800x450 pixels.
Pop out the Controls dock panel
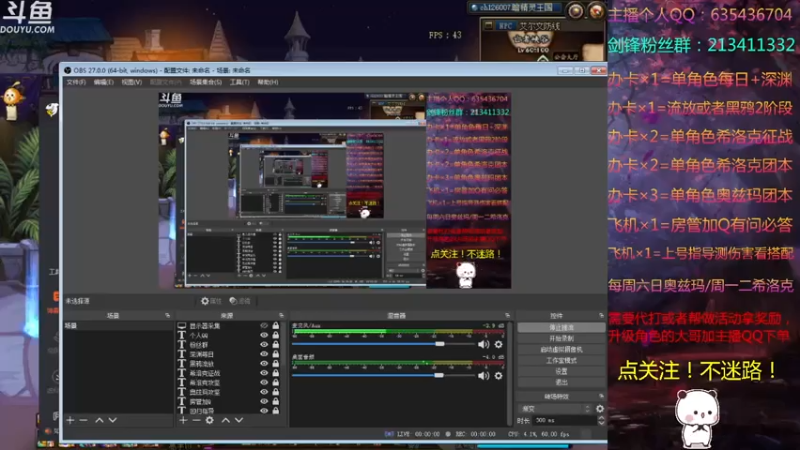pyautogui.click(x=601, y=315)
